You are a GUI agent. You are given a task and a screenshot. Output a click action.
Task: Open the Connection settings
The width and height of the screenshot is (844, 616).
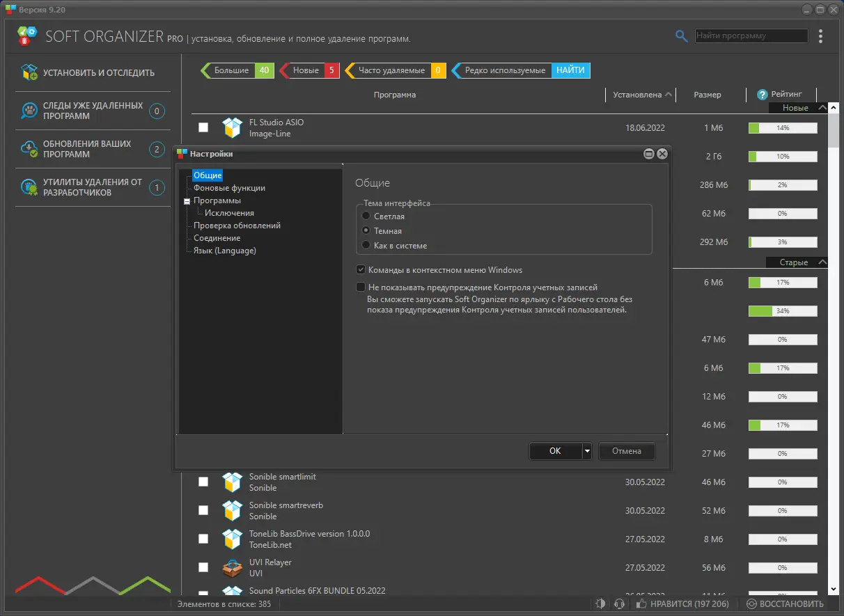[x=217, y=238]
